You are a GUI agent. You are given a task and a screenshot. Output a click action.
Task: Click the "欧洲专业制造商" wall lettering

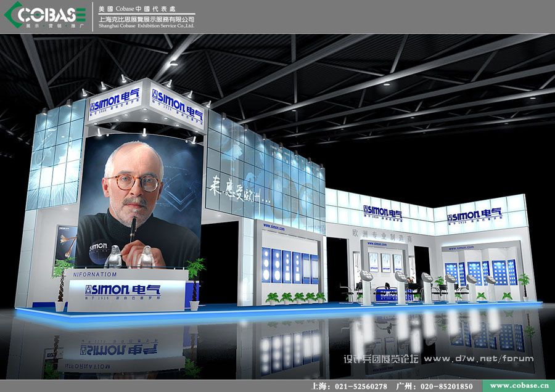pyautogui.click(x=382, y=236)
